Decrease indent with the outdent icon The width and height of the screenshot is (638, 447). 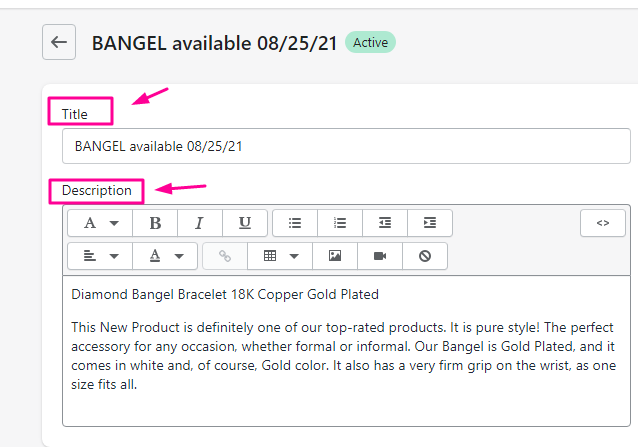[385, 223]
